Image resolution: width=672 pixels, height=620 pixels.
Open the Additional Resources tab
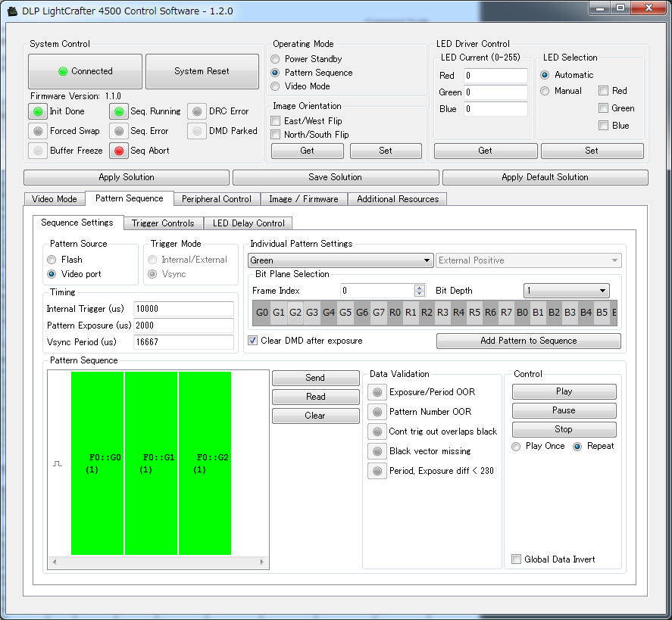click(398, 199)
